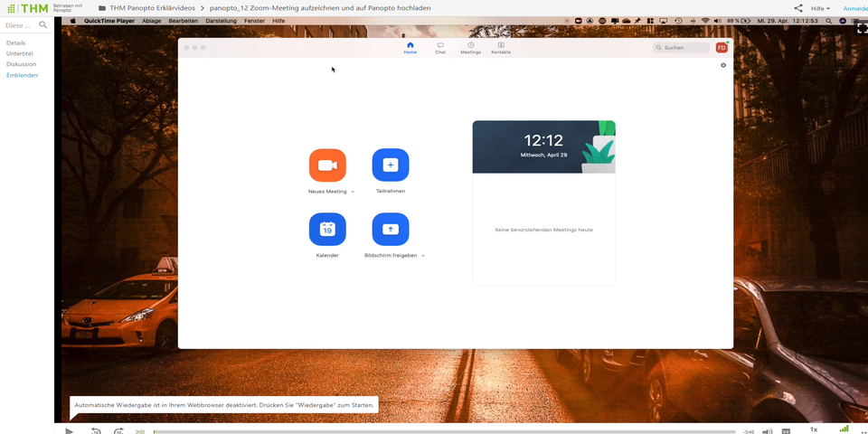Open Spotlight search in macOS menu bar
This screenshot has height=434, width=868.
pyautogui.click(x=829, y=21)
